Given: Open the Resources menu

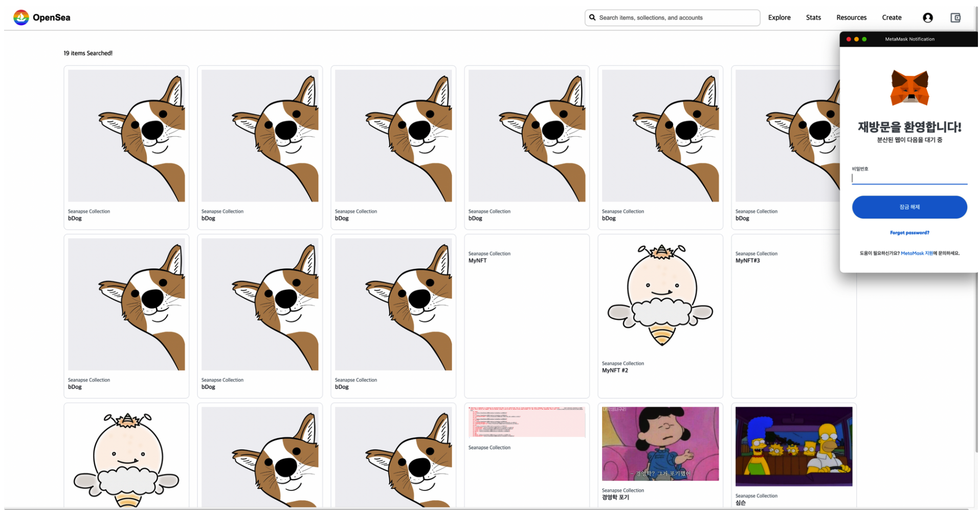Looking at the screenshot, I should tap(851, 17).
